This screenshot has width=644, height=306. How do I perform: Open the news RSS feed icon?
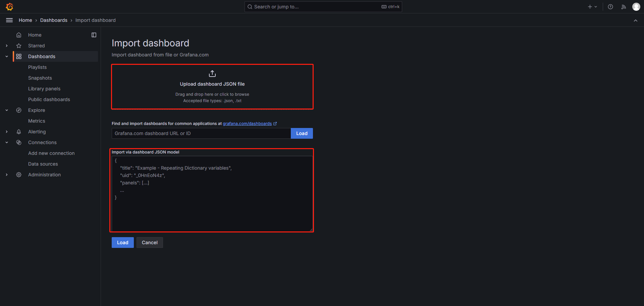pos(624,7)
